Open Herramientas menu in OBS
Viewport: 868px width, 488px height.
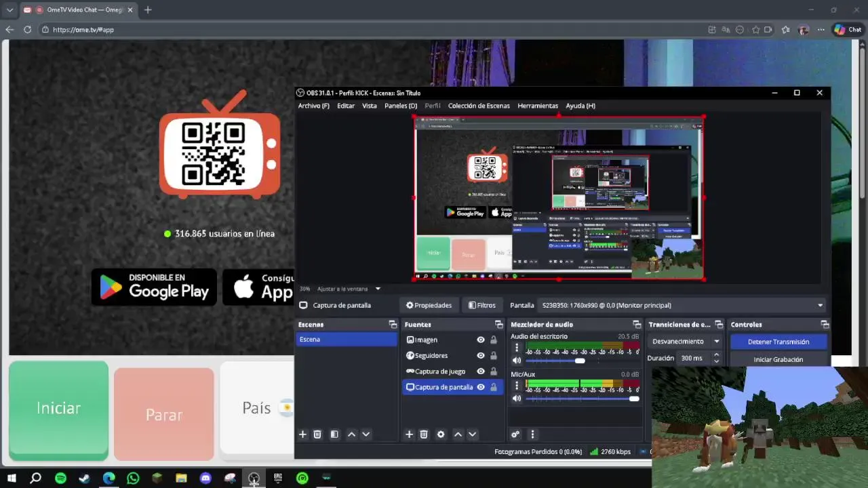click(538, 106)
